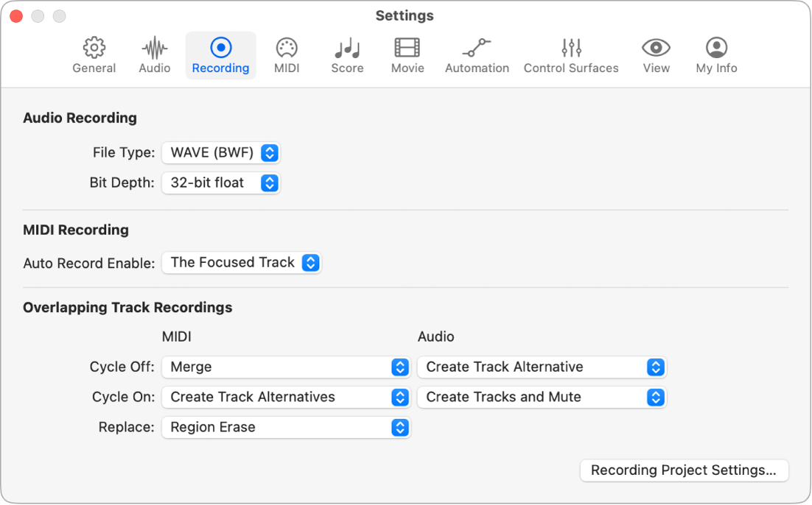This screenshot has width=812, height=505.
Task: Click the Recording Project Settings button
Action: click(684, 470)
